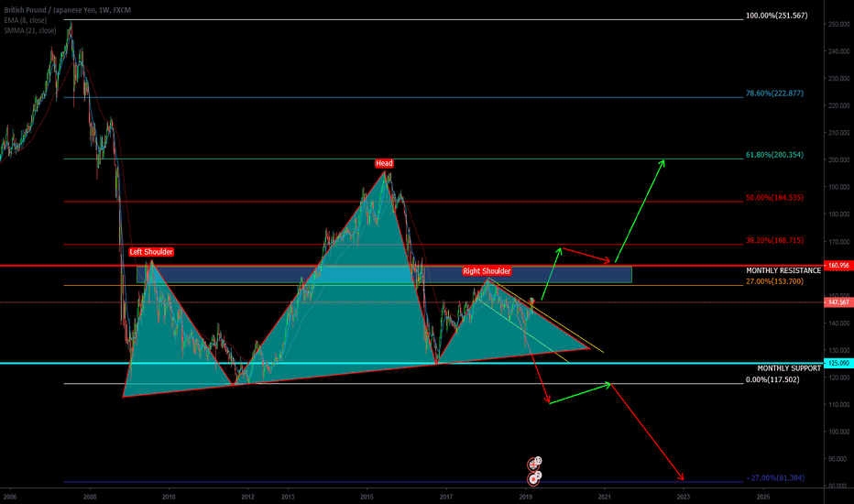The image size is (854, 504).
Task: Click the MONTHLY RESISTANCE line label
Action: pyautogui.click(x=783, y=270)
